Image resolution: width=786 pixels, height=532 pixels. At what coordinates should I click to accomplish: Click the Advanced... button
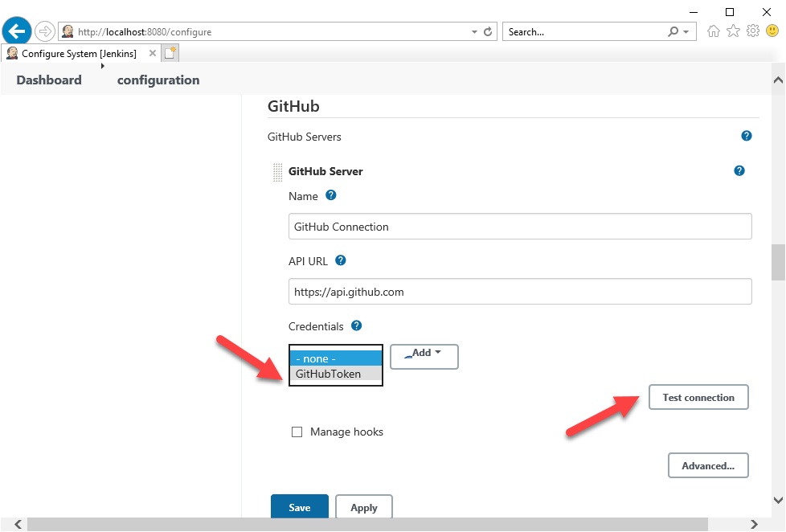pos(708,465)
